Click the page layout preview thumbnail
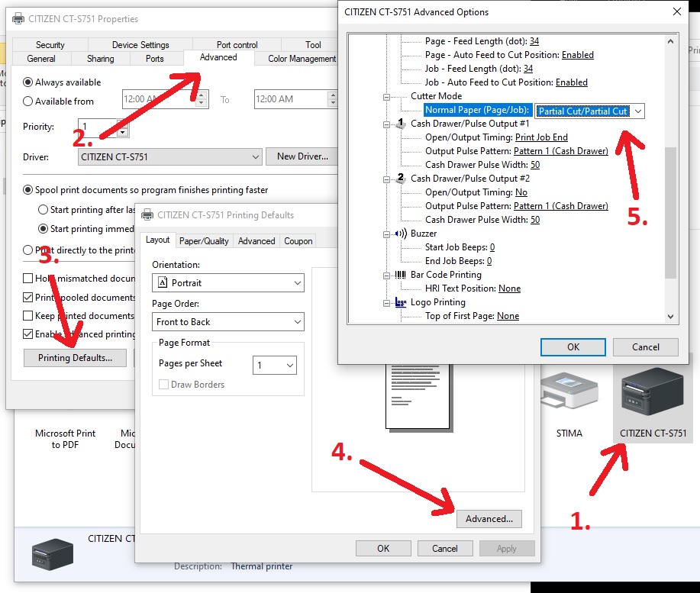The width and height of the screenshot is (700, 593). coord(418,397)
